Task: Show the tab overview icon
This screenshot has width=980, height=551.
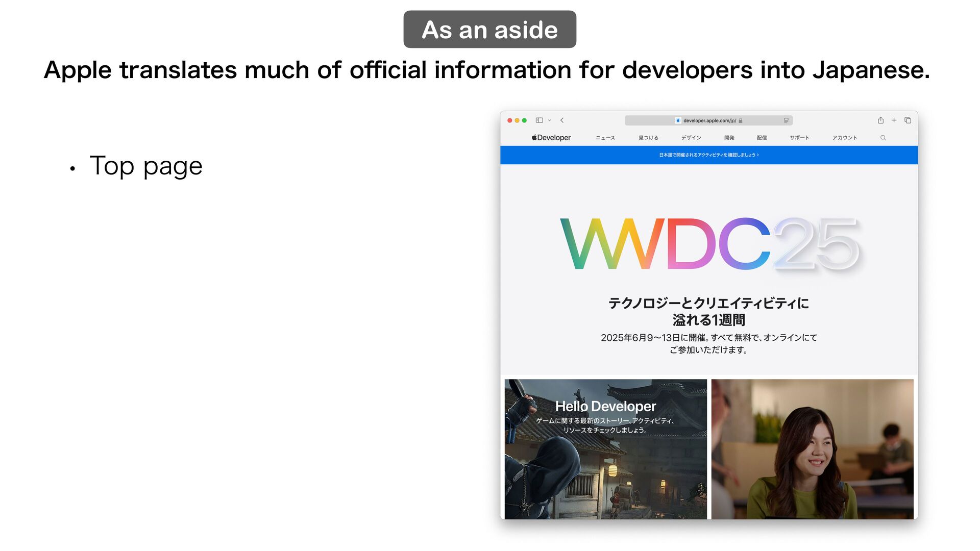Action: tap(908, 120)
